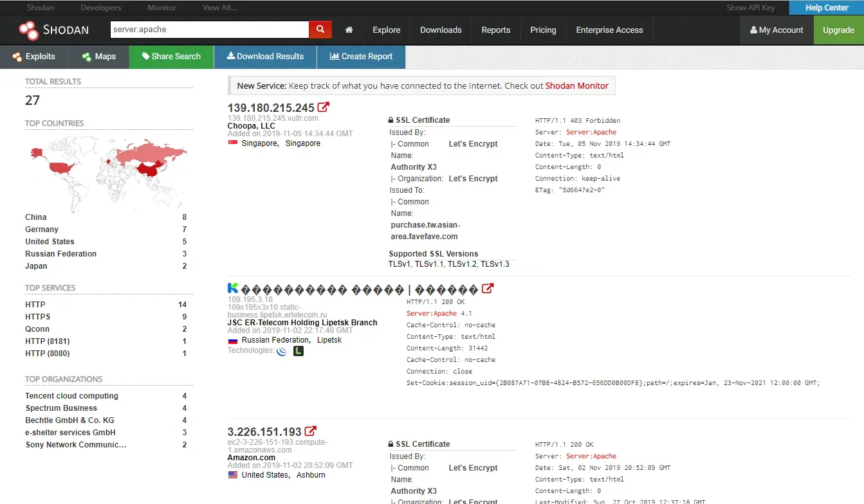Open result IP 3.226.151.193

click(264, 431)
